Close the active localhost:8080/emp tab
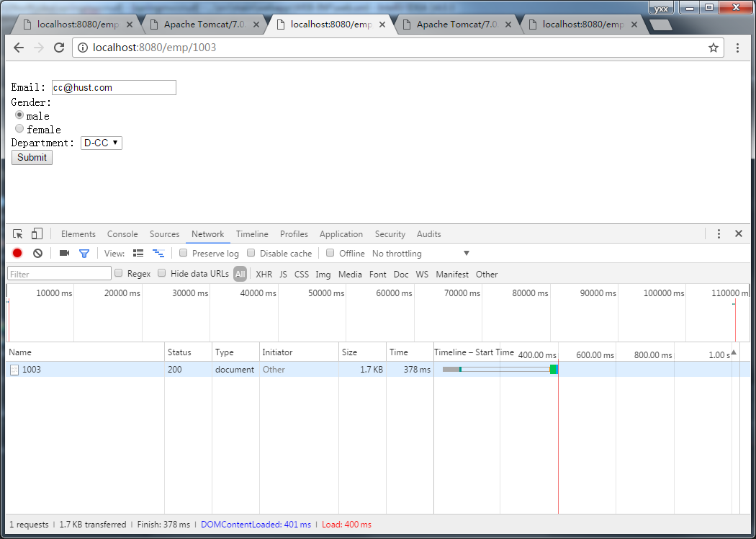The height and width of the screenshot is (539, 756). coord(382,24)
